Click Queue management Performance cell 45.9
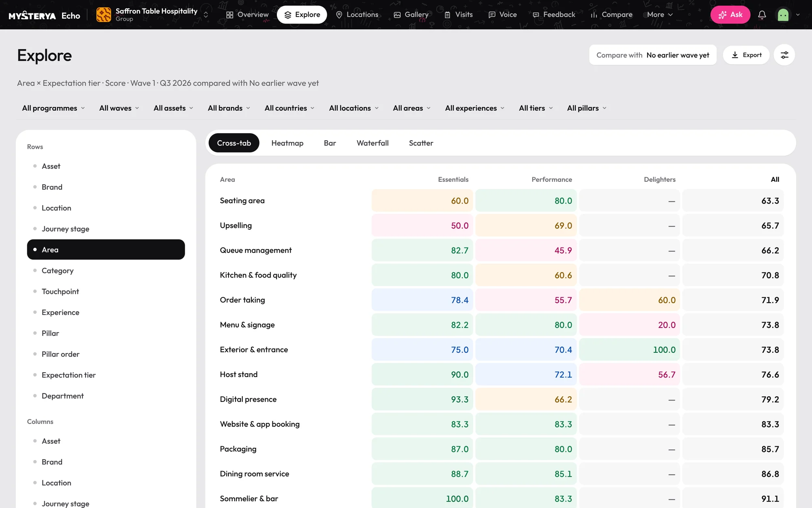This screenshot has width=812, height=508. tap(526, 250)
